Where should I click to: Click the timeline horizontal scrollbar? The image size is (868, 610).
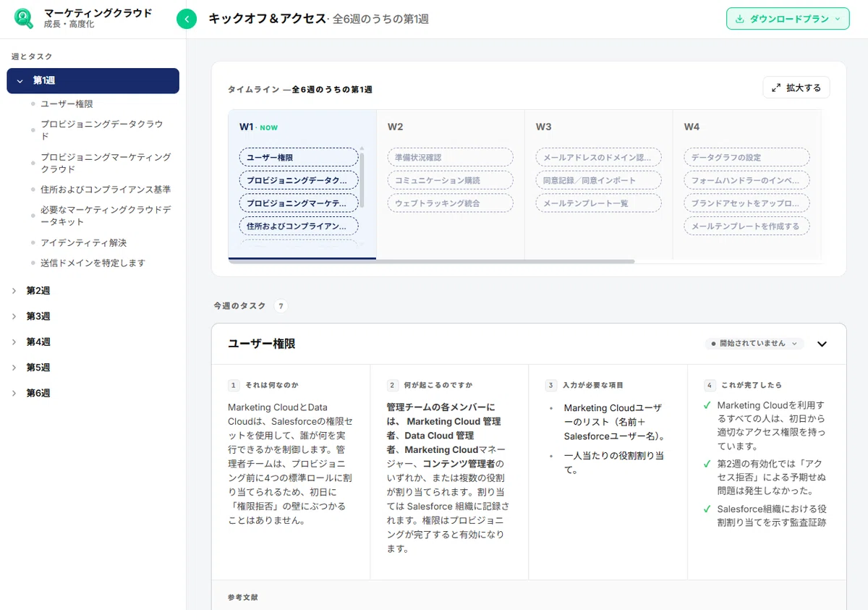tap(431, 261)
